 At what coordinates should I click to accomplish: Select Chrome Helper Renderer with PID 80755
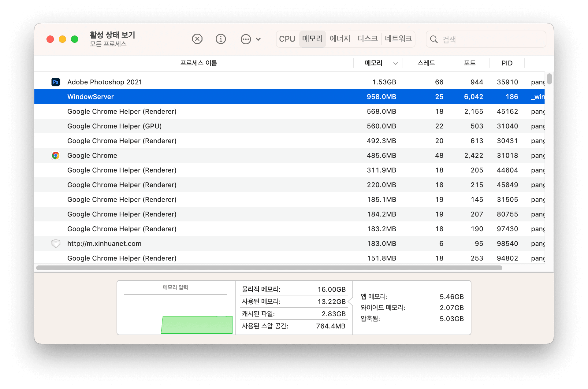click(x=289, y=214)
